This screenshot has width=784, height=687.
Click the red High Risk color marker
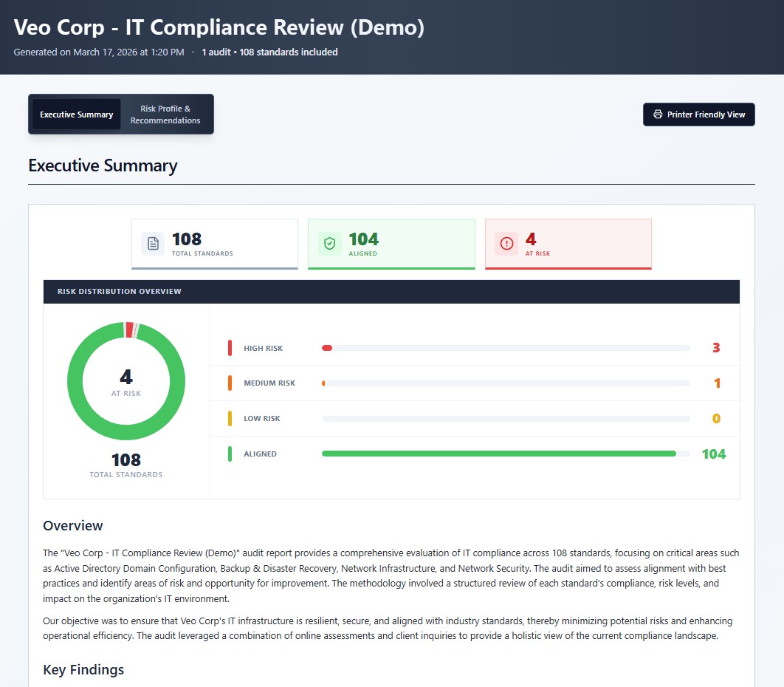(230, 348)
